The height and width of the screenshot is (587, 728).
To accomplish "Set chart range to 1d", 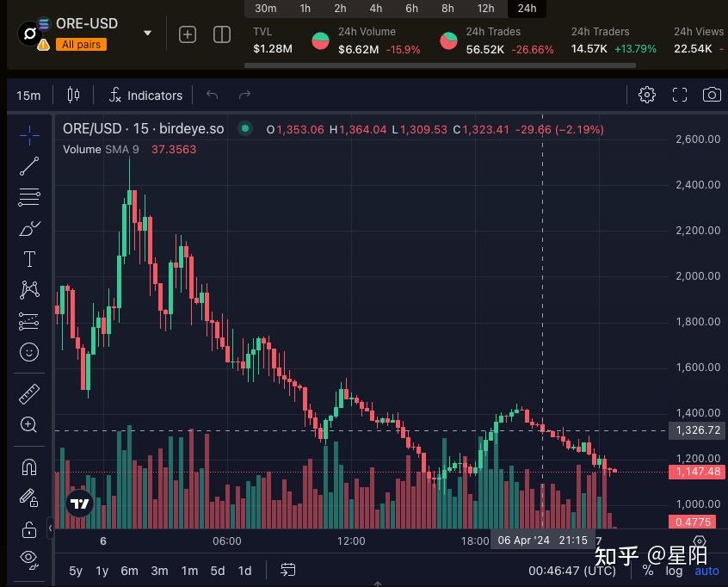I will 244,571.
